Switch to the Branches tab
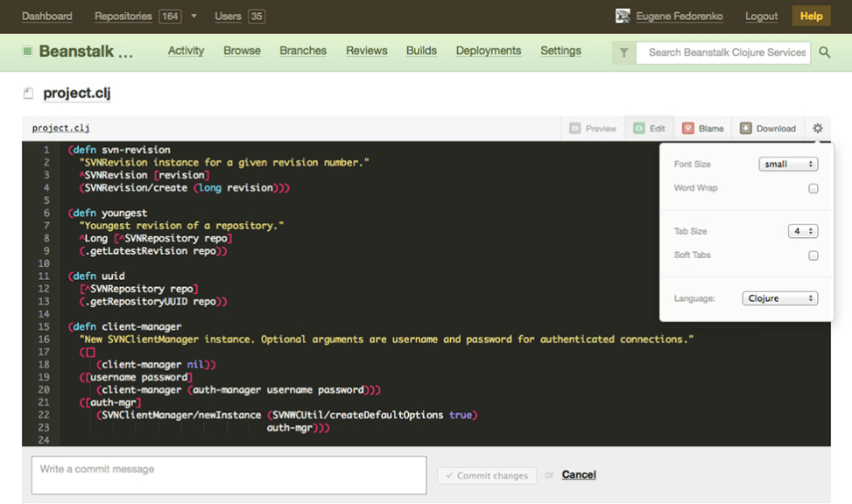Viewport: 852px width, 504px height. click(303, 51)
